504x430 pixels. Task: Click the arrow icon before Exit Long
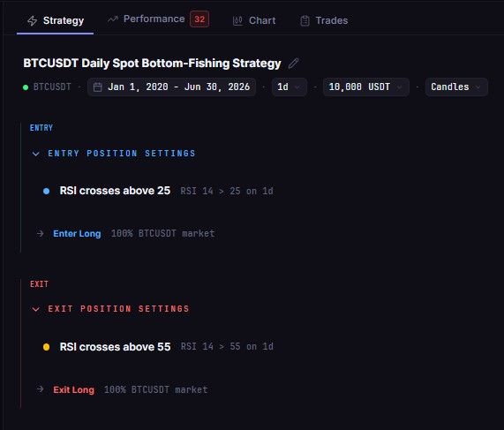tap(41, 389)
